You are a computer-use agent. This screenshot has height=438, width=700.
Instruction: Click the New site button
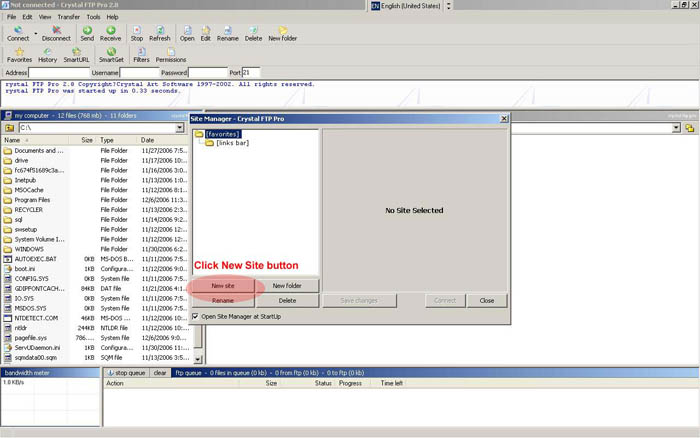pos(223,286)
